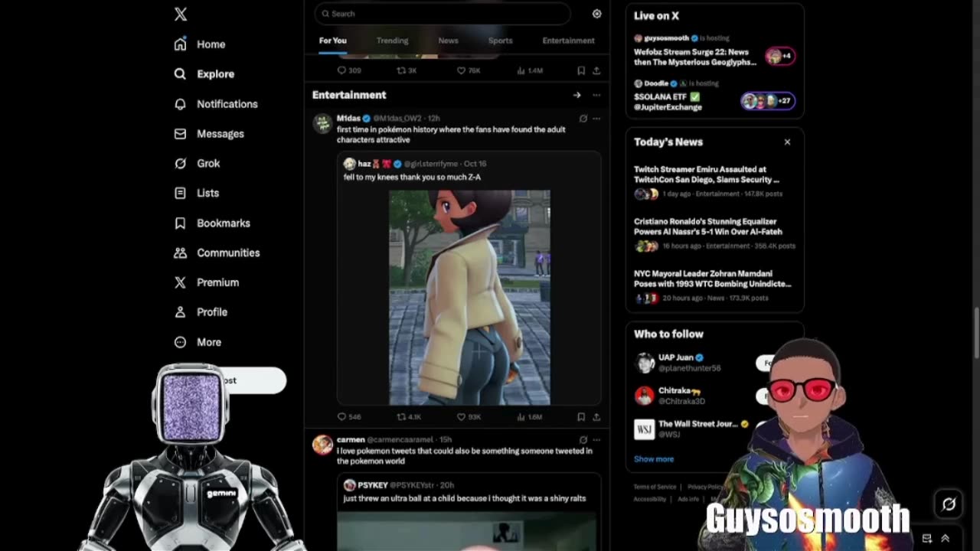
Task: Open Notifications bell in sidebar
Action: pos(180,104)
